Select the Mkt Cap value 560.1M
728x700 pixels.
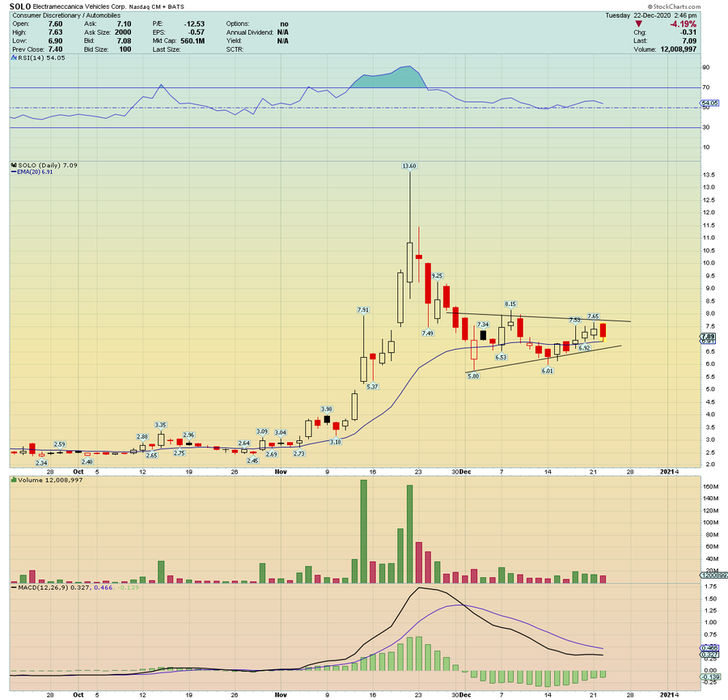pos(193,41)
